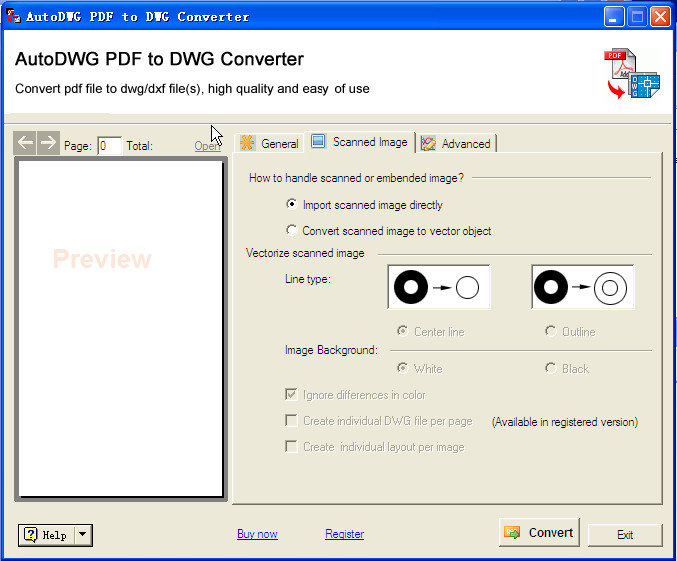Select the Center line radio button
Image resolution: width=677 pixels, height=561 pixels.
[430, 332]
